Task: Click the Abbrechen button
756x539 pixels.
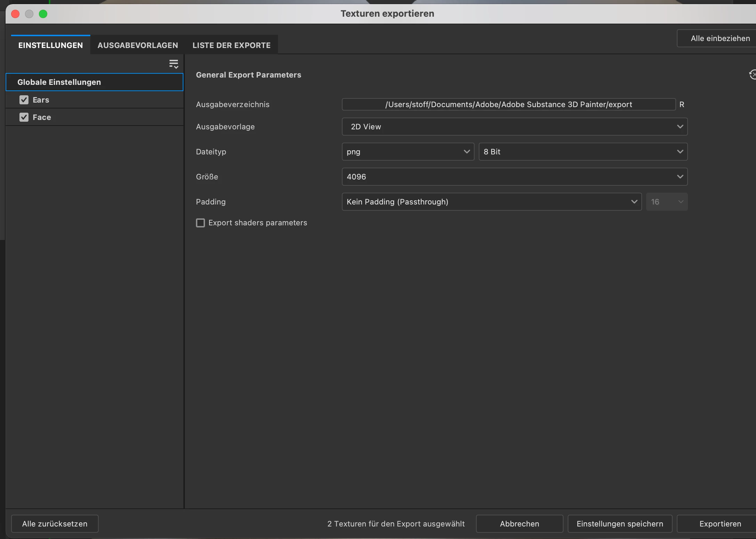Action: pos(519,524)
